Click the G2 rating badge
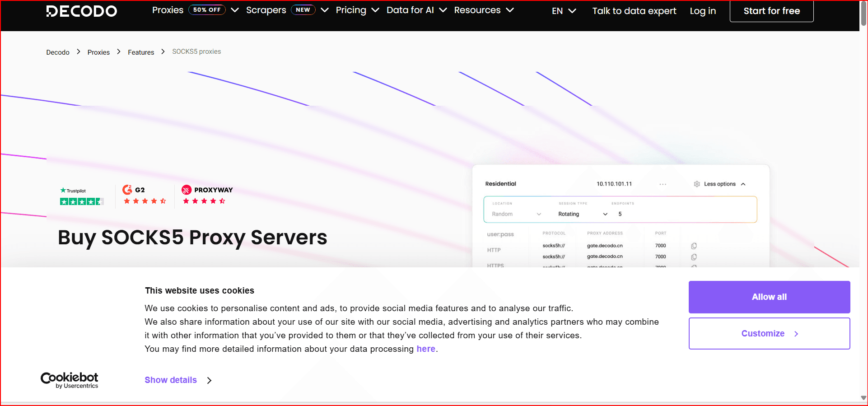The image size is (868, 406). click(145, 195)
